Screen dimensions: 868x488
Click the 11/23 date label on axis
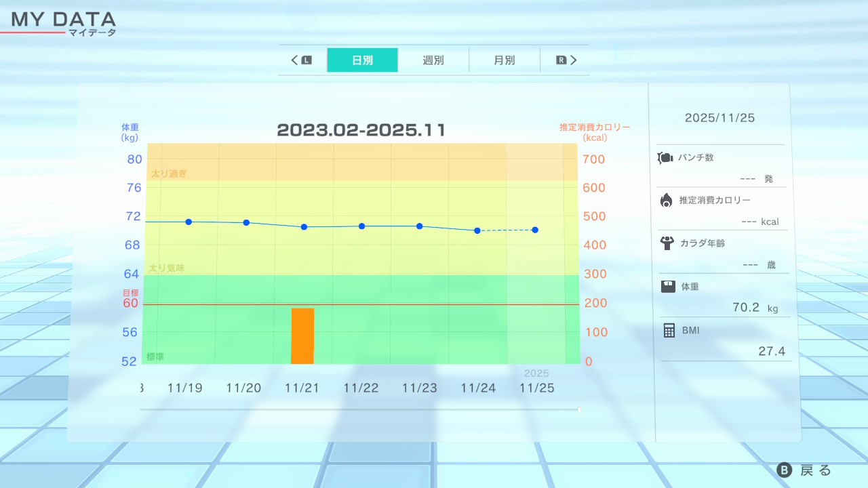(420, 388)
